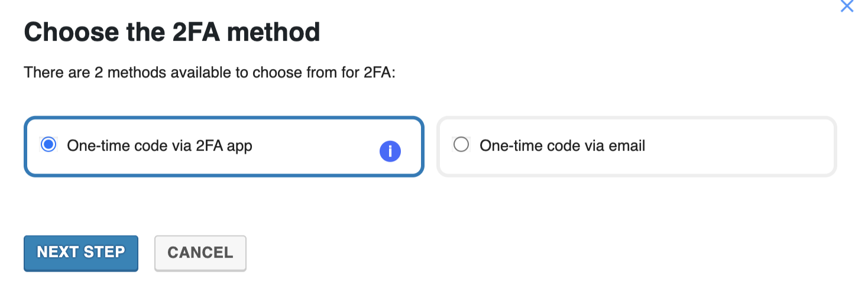Select the email code radio button
The height and width of the screenshot is (292, 868).
461,144
